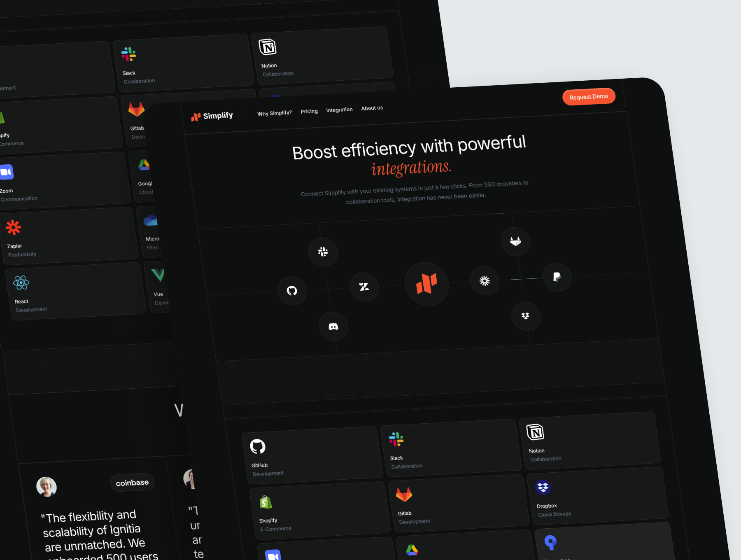Screen dimensions: 741x560
Task: Go to Integration nav item
Action: [x=339, y=110]
